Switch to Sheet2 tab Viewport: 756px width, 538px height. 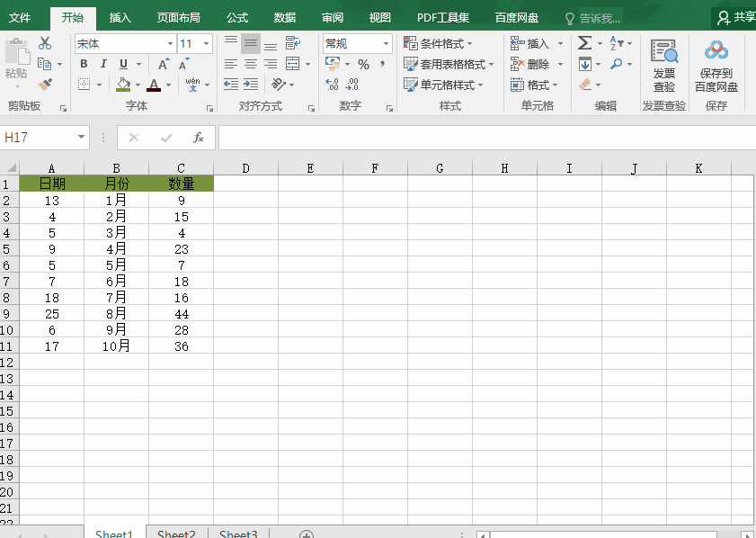click(x=176, y=534)
